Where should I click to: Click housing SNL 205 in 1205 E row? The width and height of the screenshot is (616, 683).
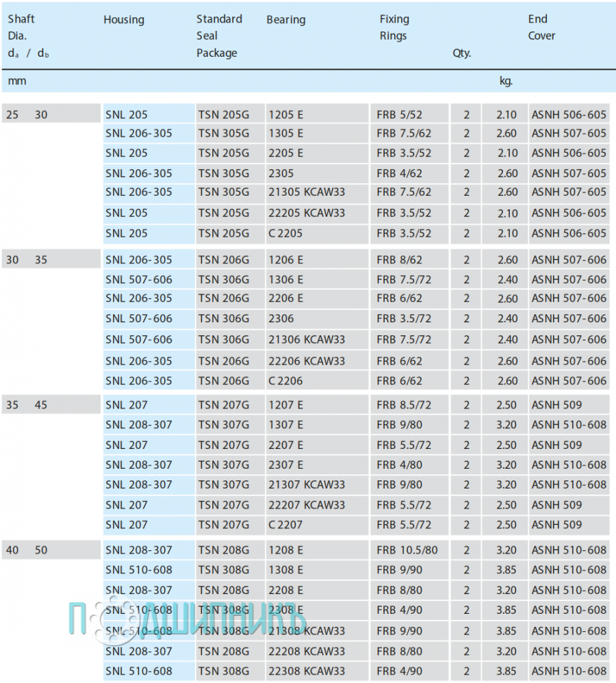coord(127,115)
